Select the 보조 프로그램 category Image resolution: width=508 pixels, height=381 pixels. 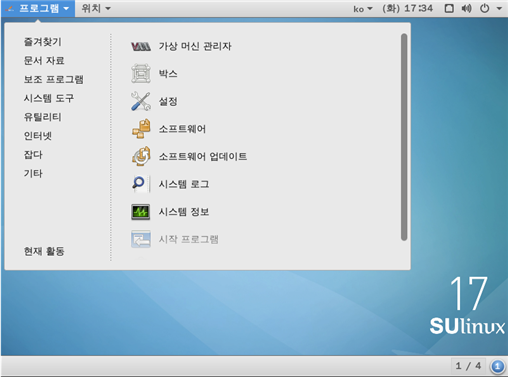(x=53, y=79)
